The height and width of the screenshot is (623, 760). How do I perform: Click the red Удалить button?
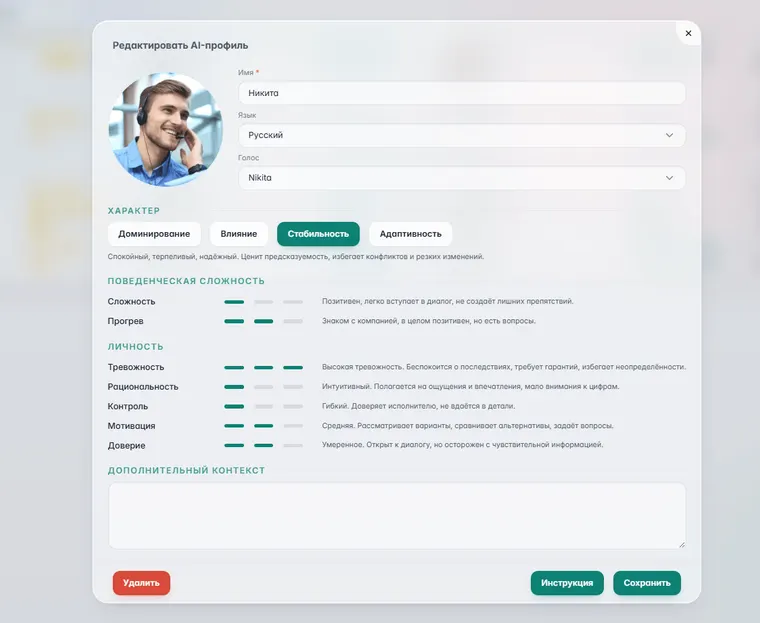141,583
